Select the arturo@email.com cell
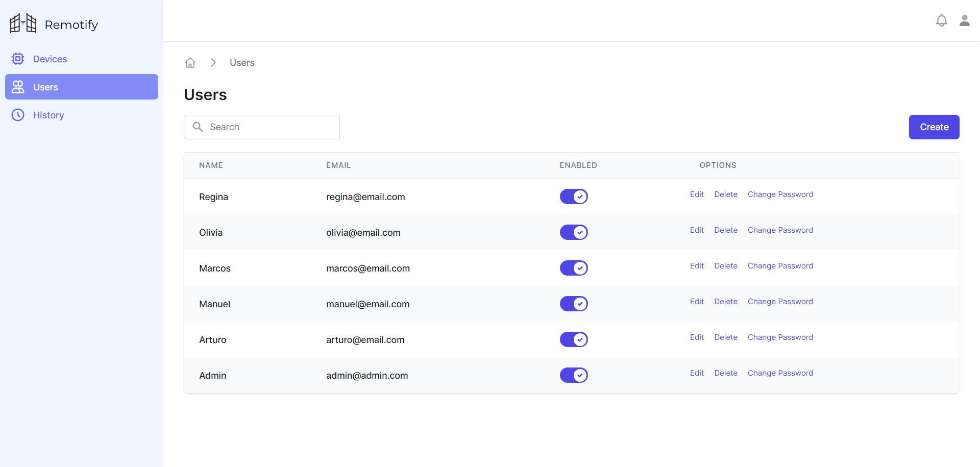This screenshot has height=467, width=980. 365,340
